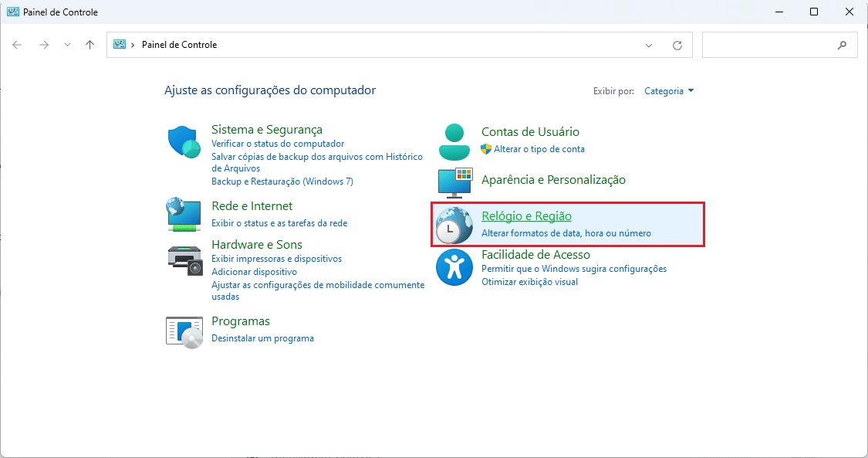Open Ajustar as configurações de mobilidade link
The height and width of the screenshot is (458, 868).
click(x=318, y=290)
